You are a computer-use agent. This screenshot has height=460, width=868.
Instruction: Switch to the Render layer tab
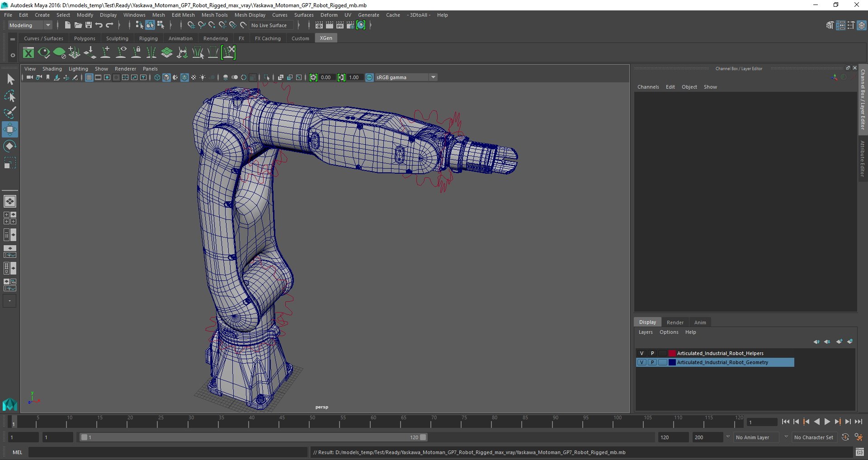[x=675, y=322]
